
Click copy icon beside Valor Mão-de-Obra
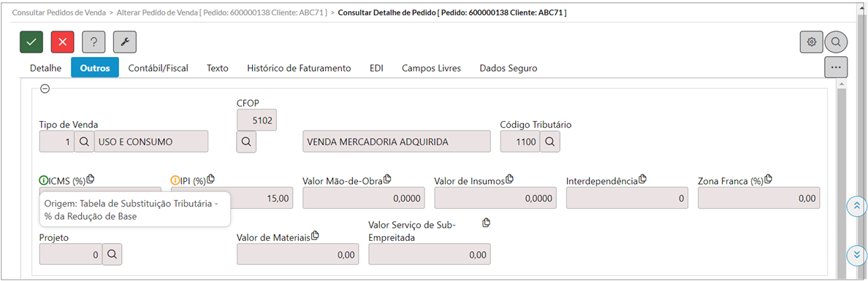pyautogui.click(x=388, y=179)
